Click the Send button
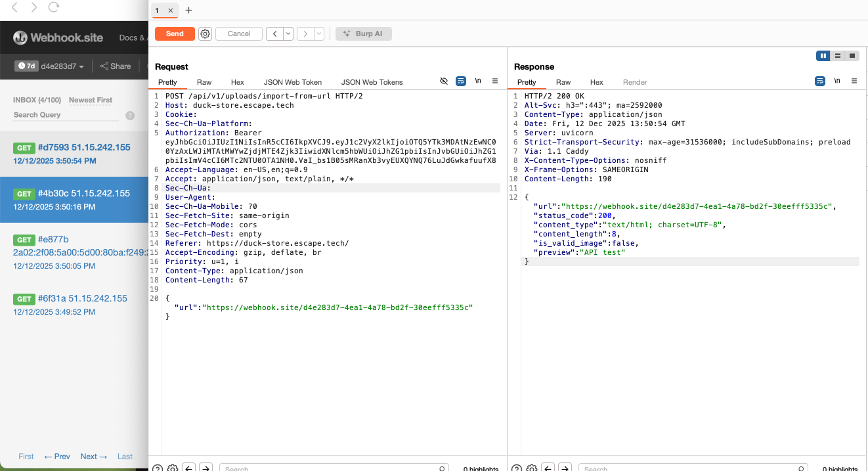868x471 pixels. 175,34
